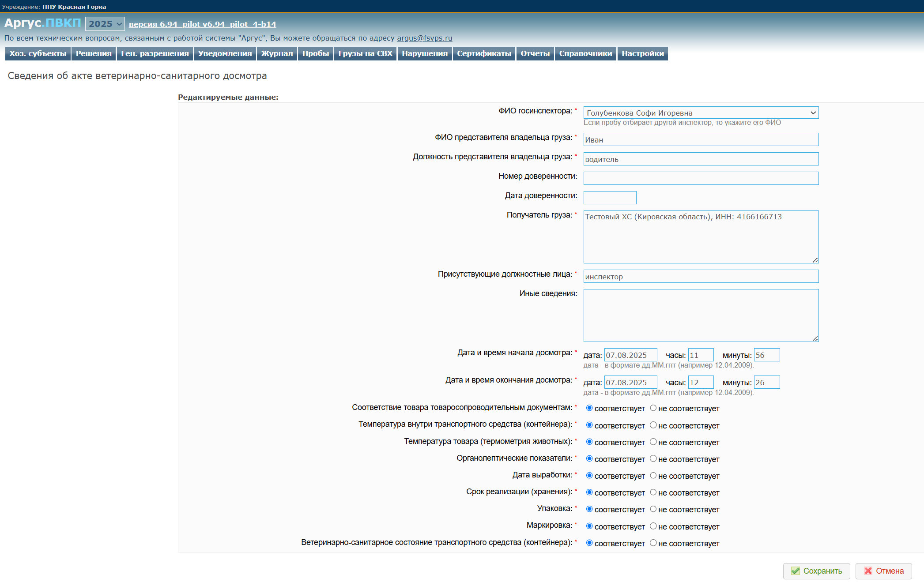Click the argus@fsvps.ru email link
924x586 pixels.
click(424, 38)
